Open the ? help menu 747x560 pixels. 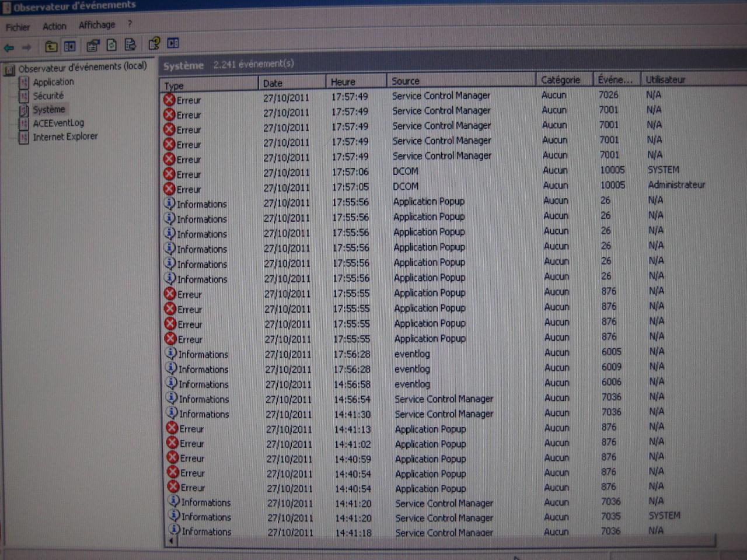point(130,24)
